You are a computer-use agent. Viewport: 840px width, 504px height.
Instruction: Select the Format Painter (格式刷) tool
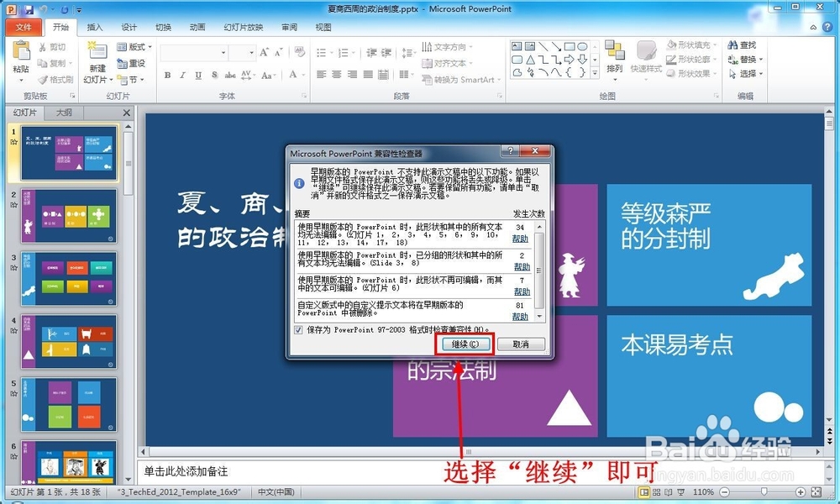tap(55, 79)
